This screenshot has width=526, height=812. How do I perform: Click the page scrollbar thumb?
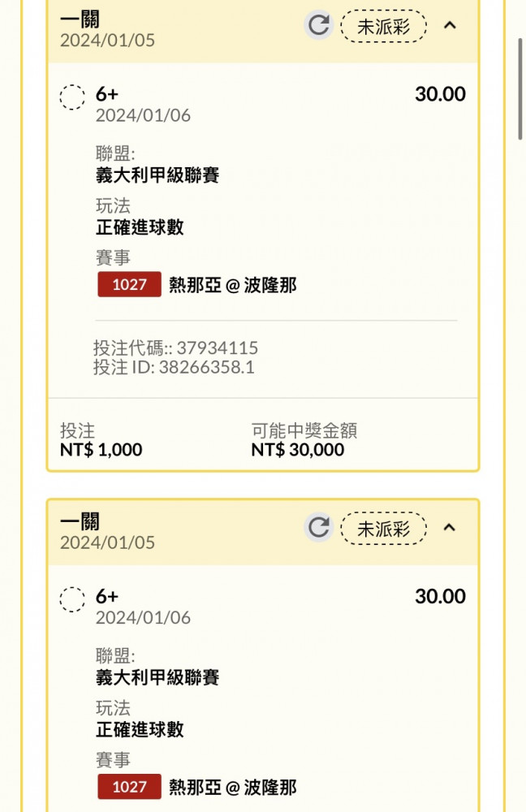click(520, 88)
